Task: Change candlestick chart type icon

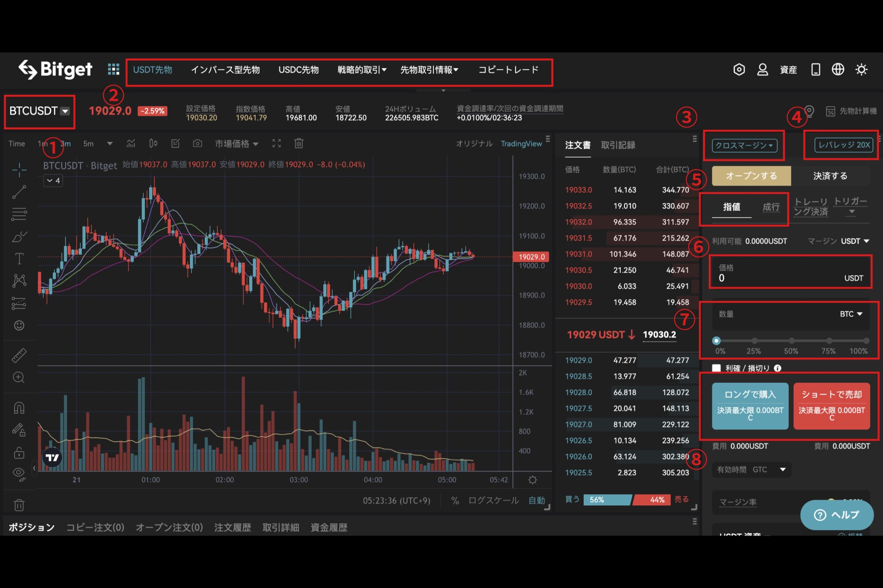Action: pos(153,143)
